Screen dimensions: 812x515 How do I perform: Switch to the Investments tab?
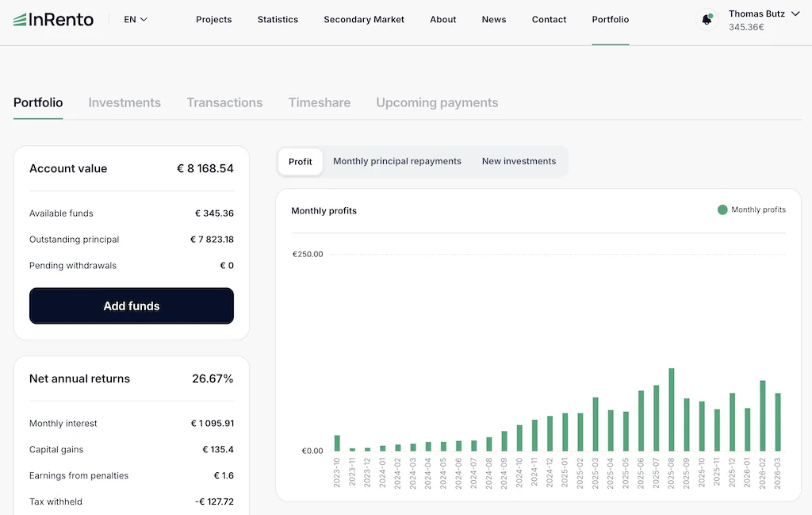coord(124,102)
